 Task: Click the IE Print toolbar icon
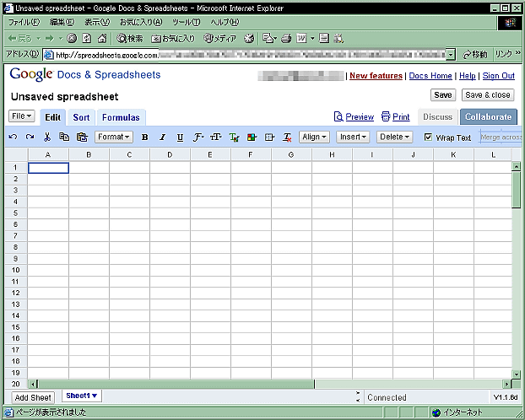(286, 39)
